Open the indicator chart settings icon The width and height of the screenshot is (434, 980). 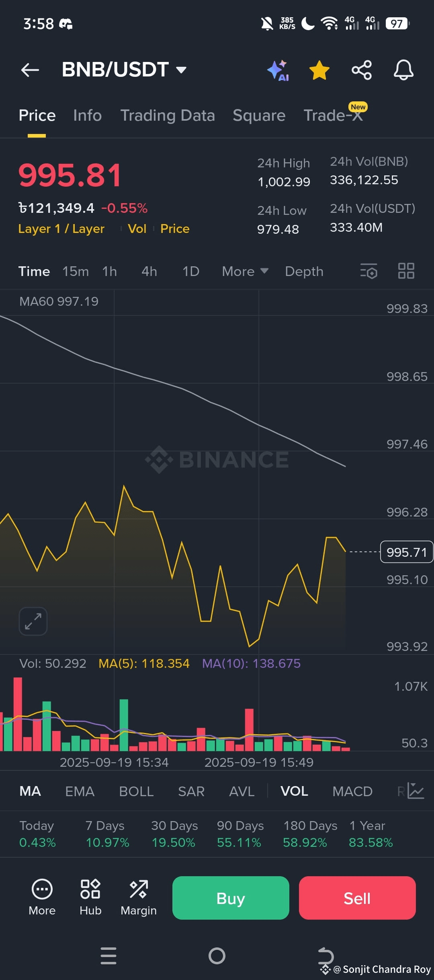click(x=416, y=791)
